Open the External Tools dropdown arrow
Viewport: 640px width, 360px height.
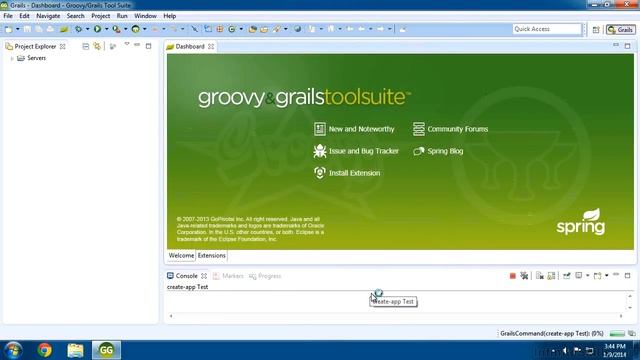[x=125, y=29]
